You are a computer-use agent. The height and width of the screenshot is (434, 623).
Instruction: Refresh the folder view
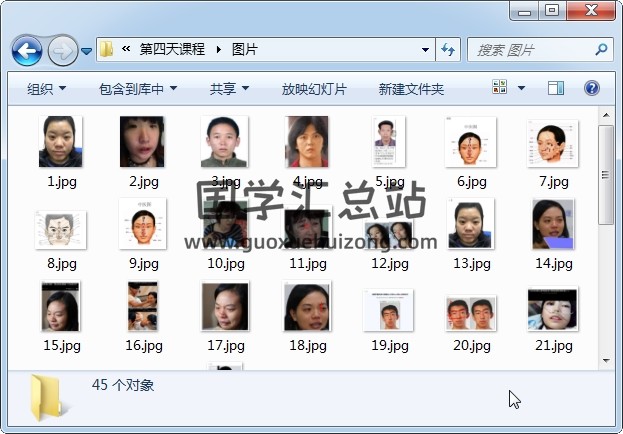click(448, 50)
